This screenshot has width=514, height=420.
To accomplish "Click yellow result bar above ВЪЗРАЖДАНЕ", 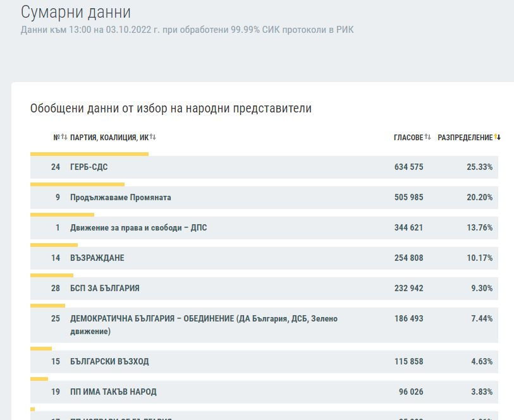I will click(54, 245).
